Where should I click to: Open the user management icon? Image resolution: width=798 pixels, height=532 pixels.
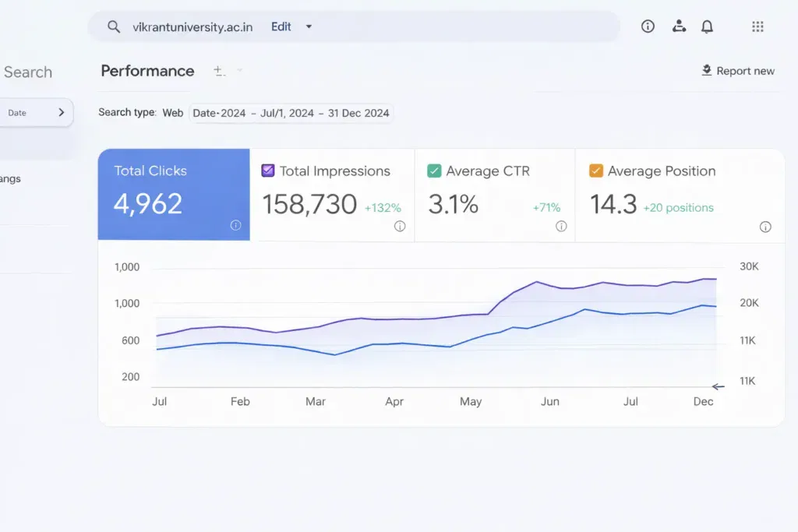pyautogui.click(x=679, y=26)
